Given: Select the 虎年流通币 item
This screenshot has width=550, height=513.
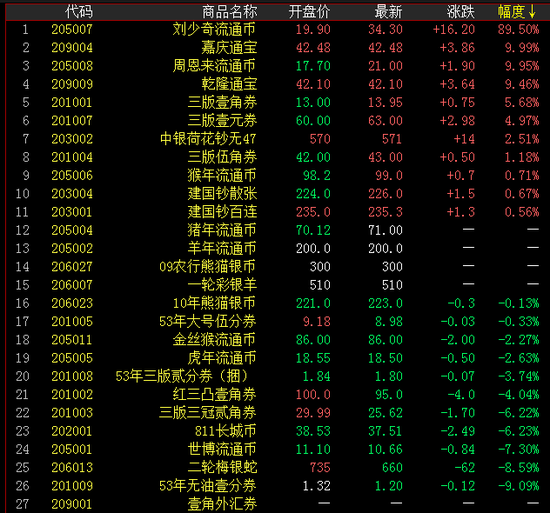Looking at the screenshot, I should pos(222,358).
